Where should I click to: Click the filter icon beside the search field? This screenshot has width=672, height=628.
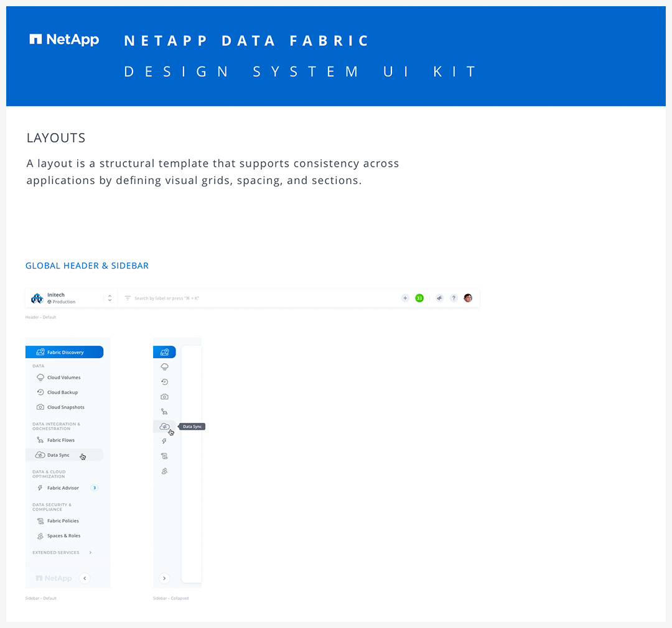tap(128, 298)
